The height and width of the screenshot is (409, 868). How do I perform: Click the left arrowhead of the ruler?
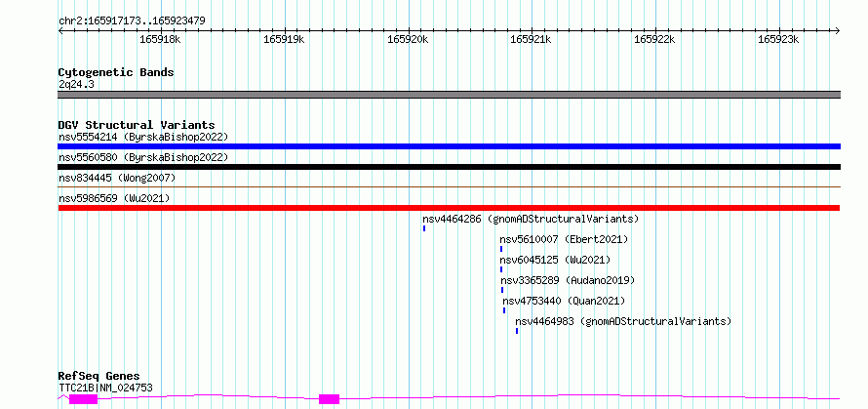pos(60,30)
